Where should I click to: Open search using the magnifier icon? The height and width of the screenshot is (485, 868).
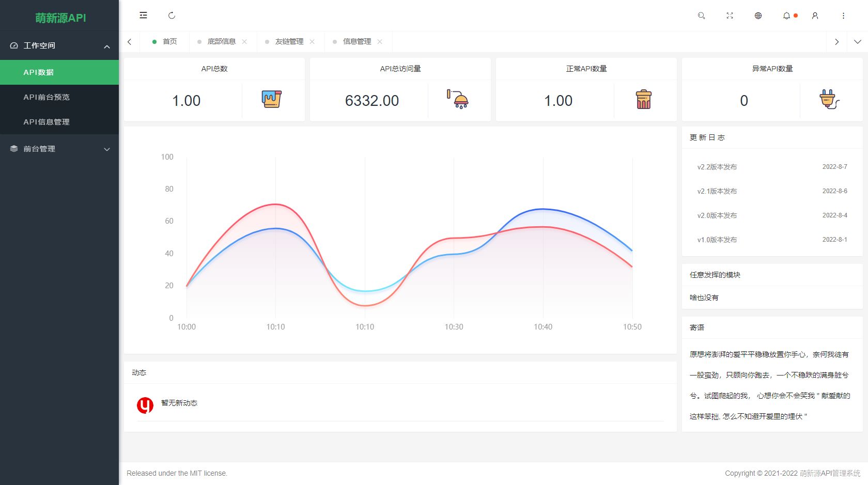click(x=701, y=15)
